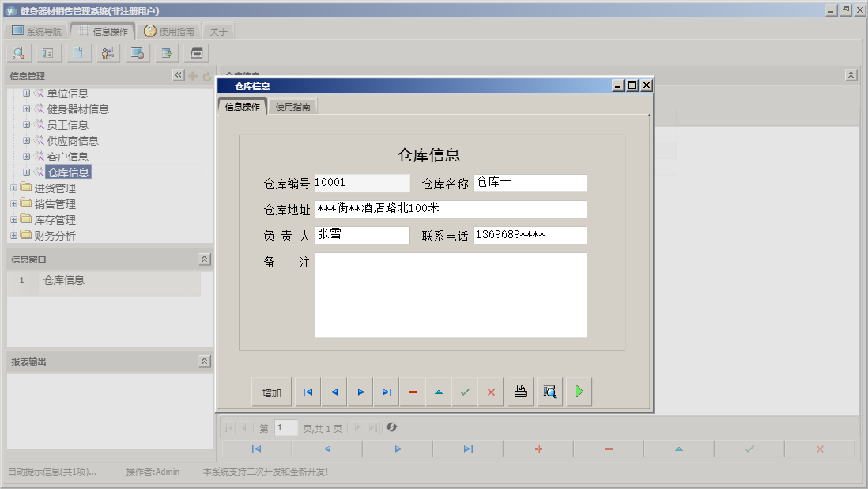This screenshot has height=489, width=868.
Task: Collapse the 信息管理 panel with double chevron
Action: coord(178,75)
